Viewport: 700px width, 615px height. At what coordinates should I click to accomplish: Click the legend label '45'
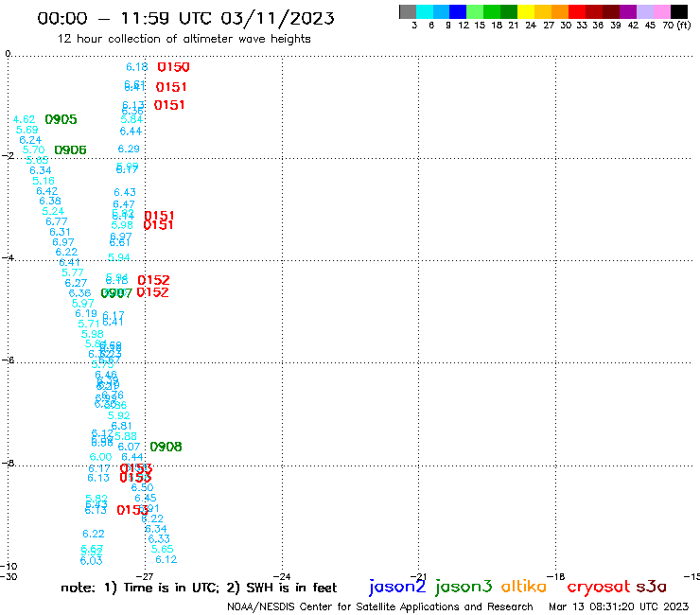[650, 26]
